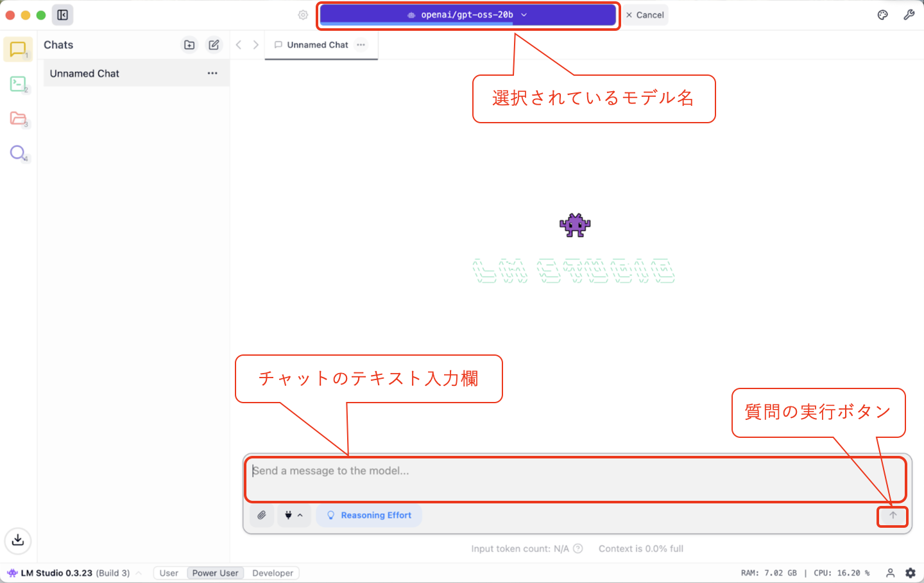The image size is (924, 583).
Task: Attach a file with the paperclip icon
Action: (262, 515)
